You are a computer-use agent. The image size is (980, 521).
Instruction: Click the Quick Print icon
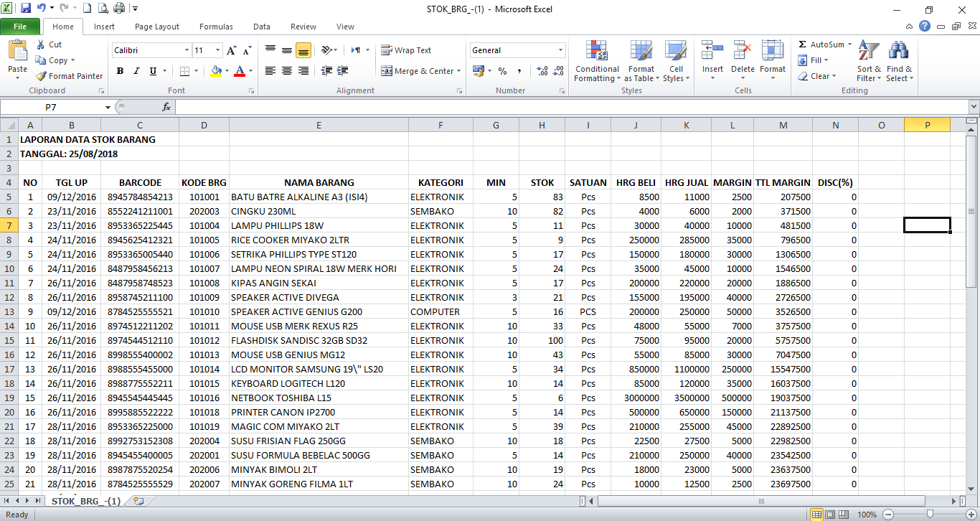click(118, 9)
